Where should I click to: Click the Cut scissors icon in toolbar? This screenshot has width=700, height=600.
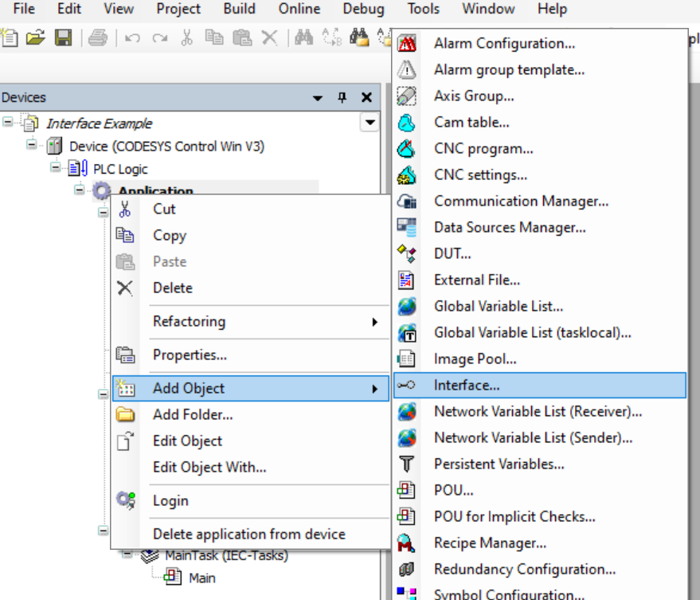pos(187,38)
